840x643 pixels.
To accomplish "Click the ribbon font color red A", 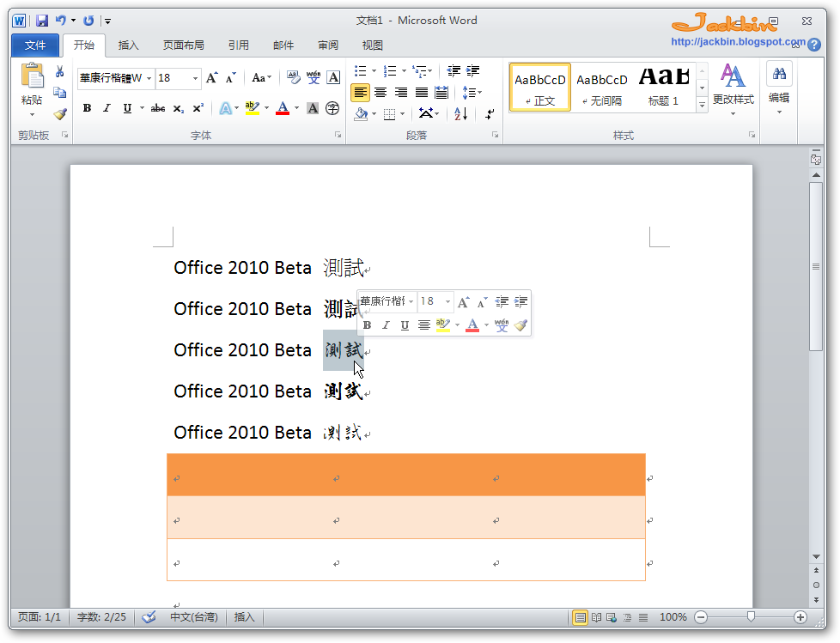I will (x=283, y=109).
